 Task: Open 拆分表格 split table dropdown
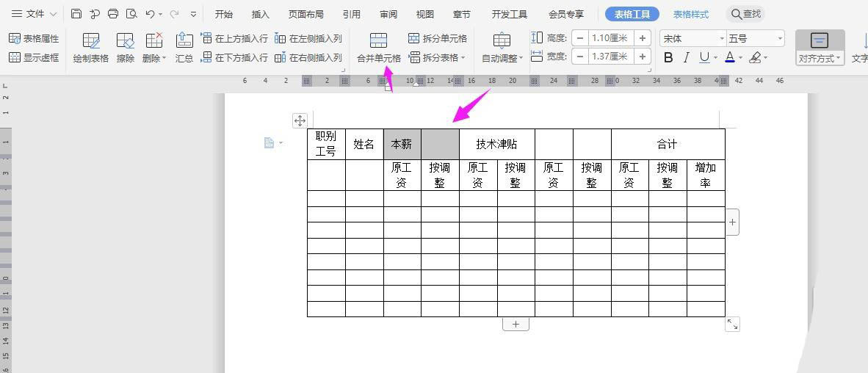point(438,57)
